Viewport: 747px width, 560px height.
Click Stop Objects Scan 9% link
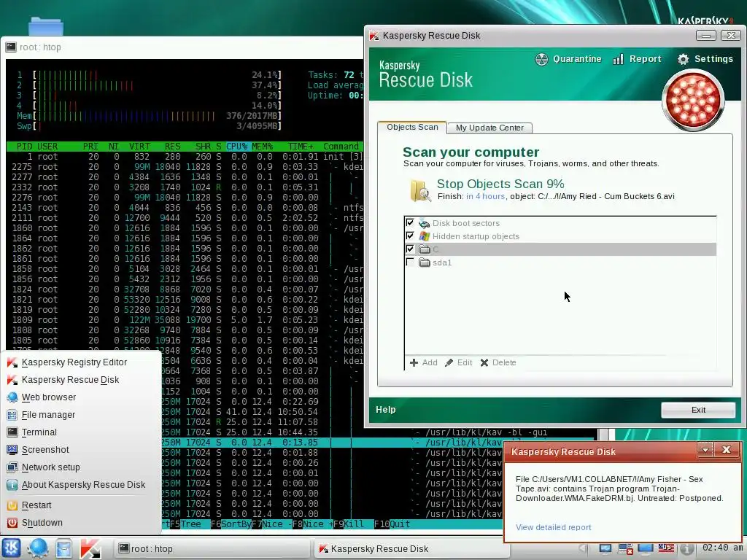click(x=500, y=184)
